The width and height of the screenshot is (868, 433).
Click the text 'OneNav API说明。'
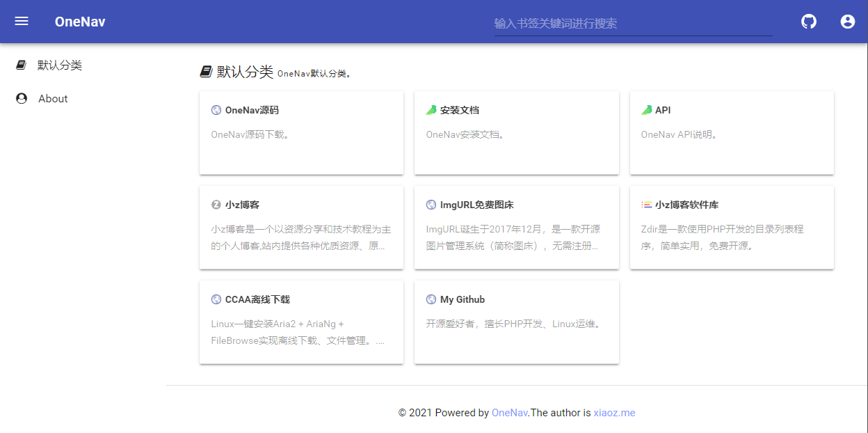pos(679,134)
